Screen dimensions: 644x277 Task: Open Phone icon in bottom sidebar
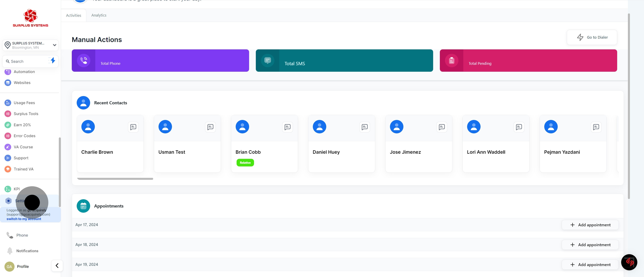10,235
